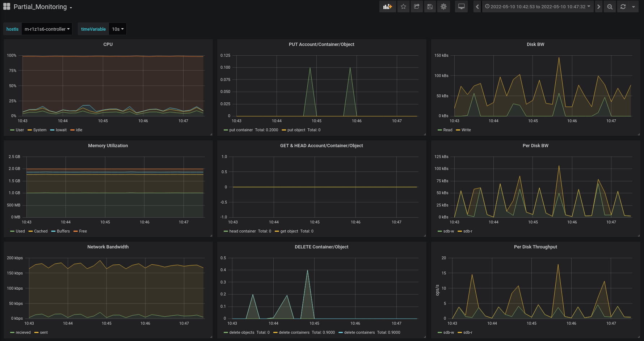Shift time range backward
The height and width of the screenshot is (341, 644).
tap(477, 7)
